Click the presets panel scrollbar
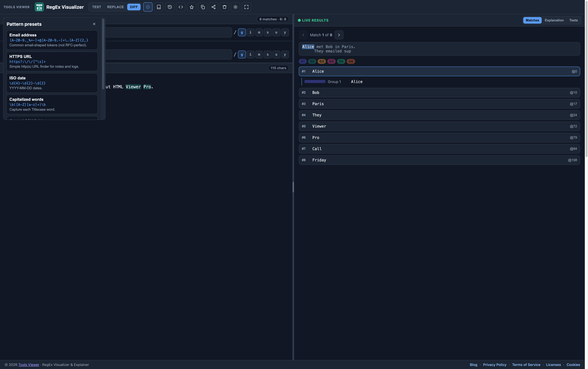Screen dimensions: 588x369 (103, 54)
